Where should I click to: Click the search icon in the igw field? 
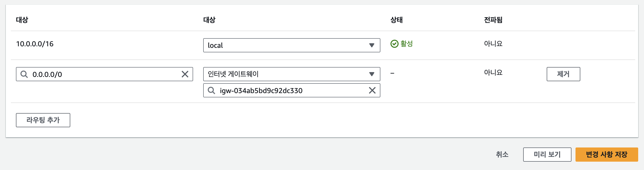[x=211, y=90]
